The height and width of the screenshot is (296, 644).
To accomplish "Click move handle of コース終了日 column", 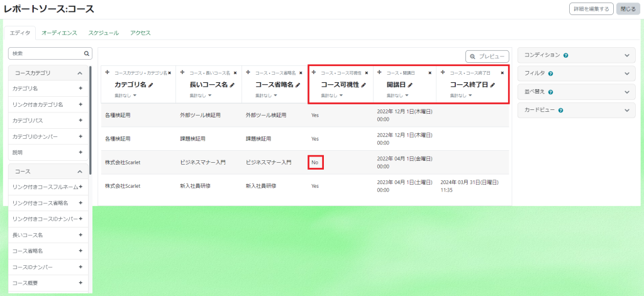I will (x=443, y=72).
